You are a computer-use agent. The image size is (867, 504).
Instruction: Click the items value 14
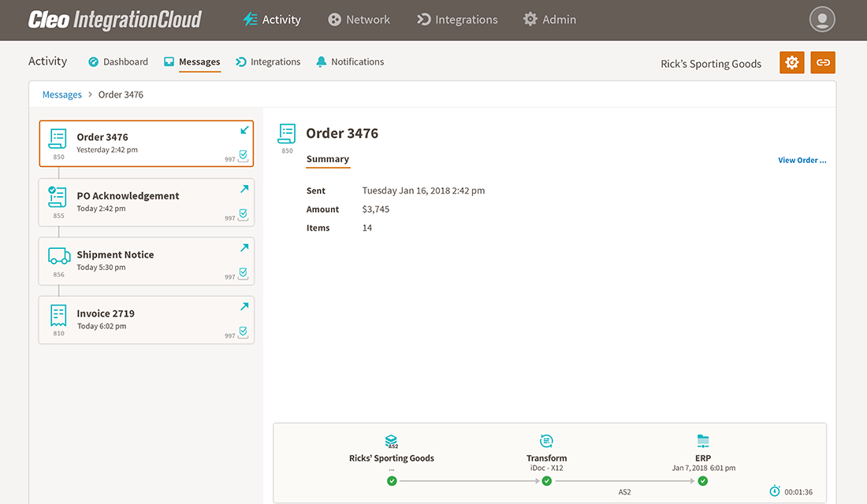(367, 228)
